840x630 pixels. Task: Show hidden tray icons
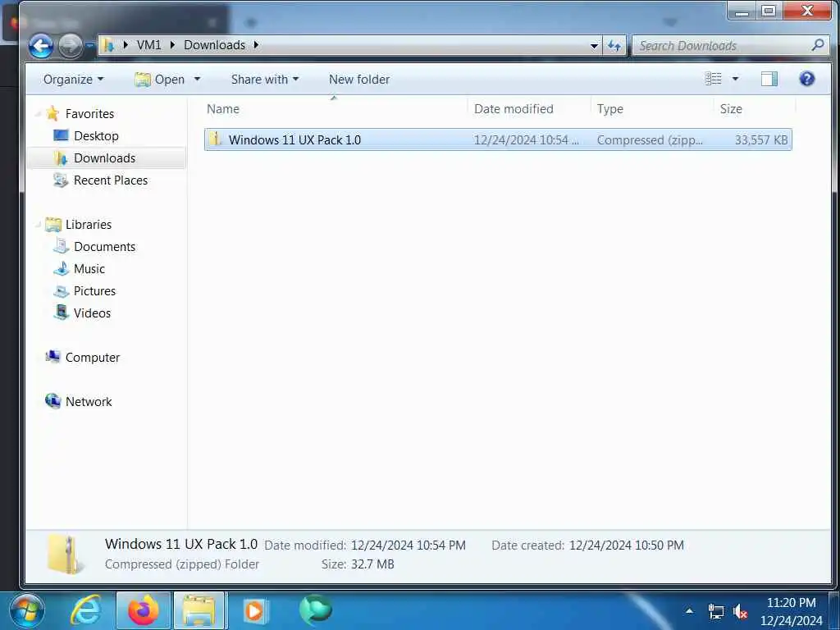689,610
